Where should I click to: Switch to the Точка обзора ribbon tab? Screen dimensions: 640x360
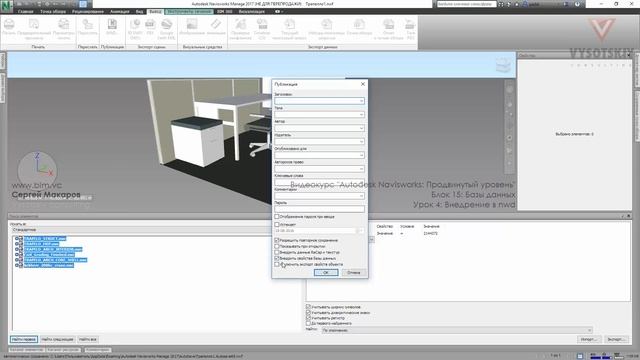coord(53,11)
